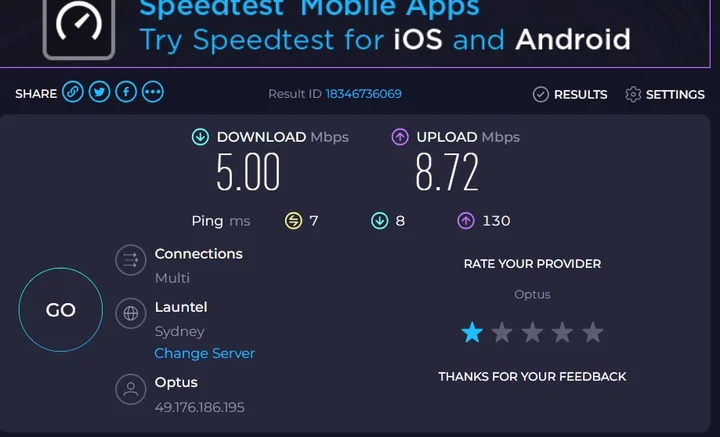Rate provider one star

pos(472,332)
